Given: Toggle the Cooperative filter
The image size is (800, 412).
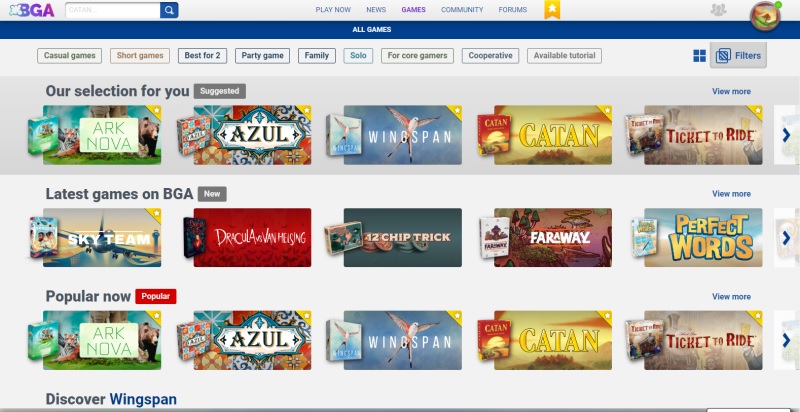Looking at the screenshot, I should (490, 56).
